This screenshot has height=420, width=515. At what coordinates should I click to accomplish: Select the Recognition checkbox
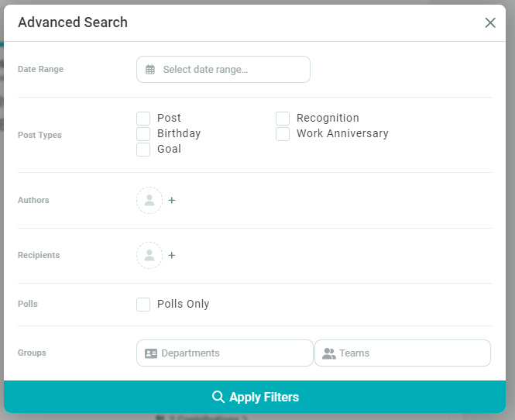pyautogui.click(x=283, y=119)
